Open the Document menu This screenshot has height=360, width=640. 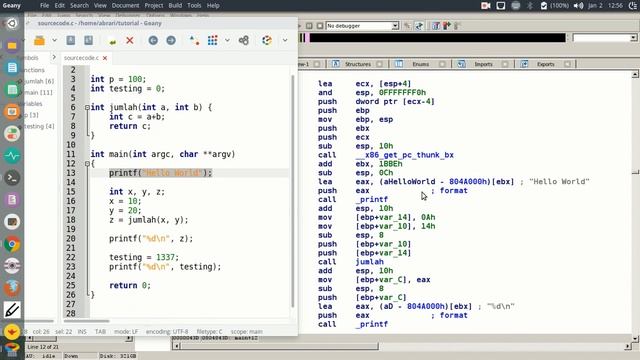[x=125, y=5]
